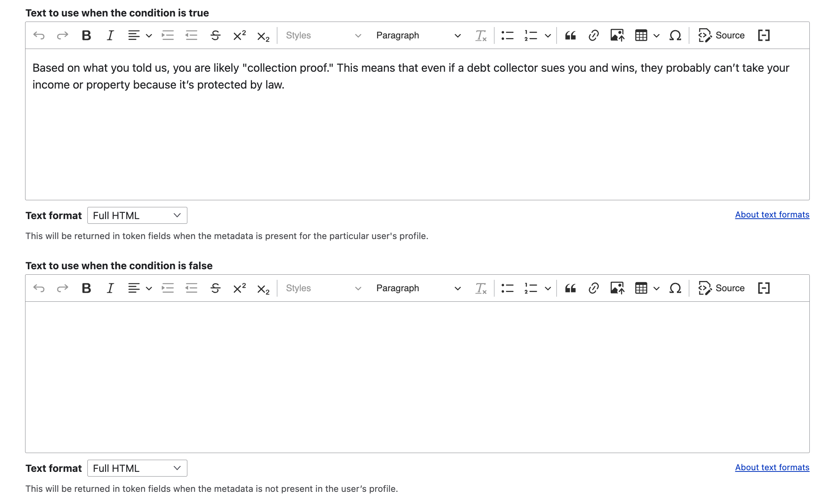The image size is (838, 504).
Task: Open About text formats link below condition-false editor
Action: coord(772,468)
